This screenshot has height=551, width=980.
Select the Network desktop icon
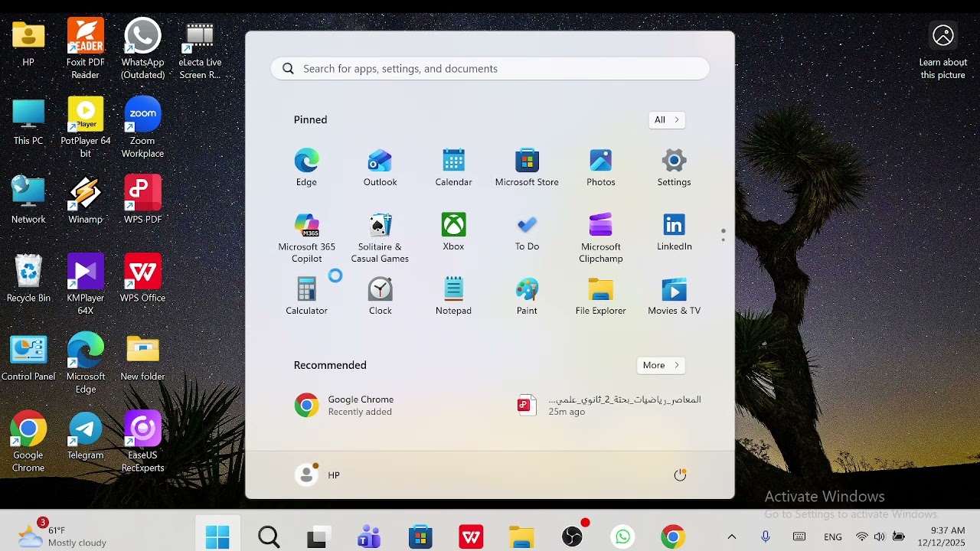[x=28, y=201]
